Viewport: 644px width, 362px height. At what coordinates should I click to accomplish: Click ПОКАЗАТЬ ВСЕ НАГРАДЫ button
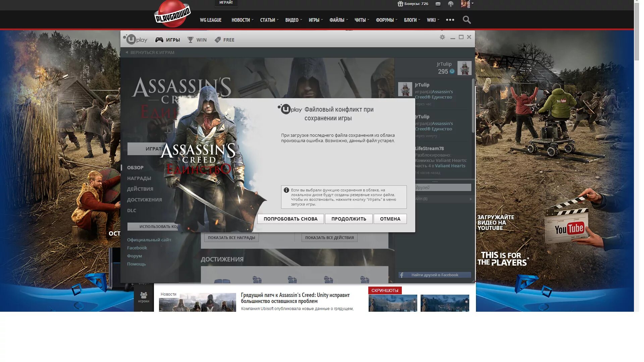click(x=231, y=238)
